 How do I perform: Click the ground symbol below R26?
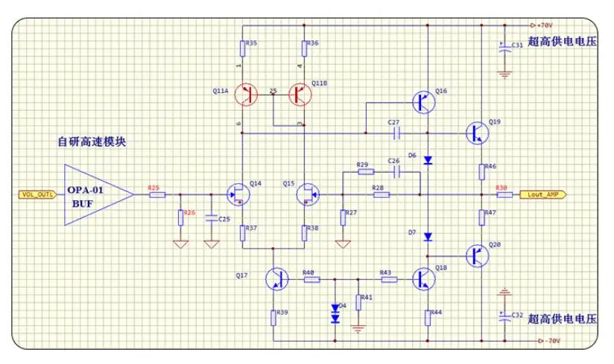tap(180, 244)
